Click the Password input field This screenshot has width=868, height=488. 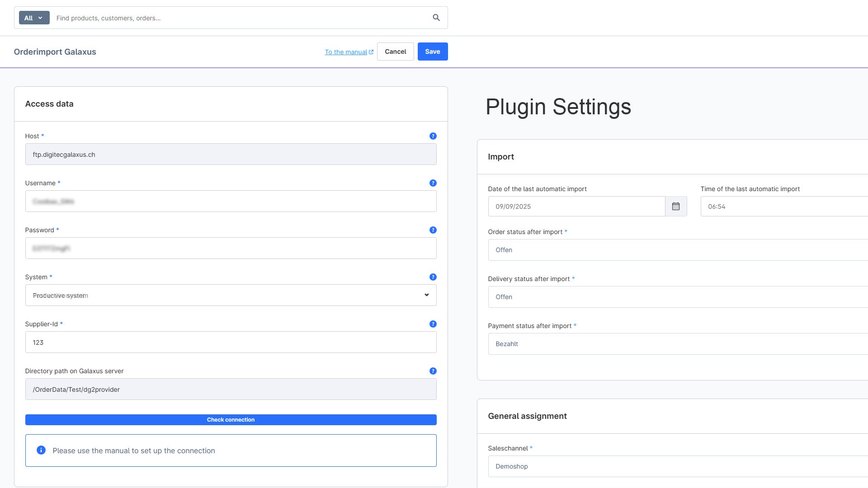[x=231, y=248]
